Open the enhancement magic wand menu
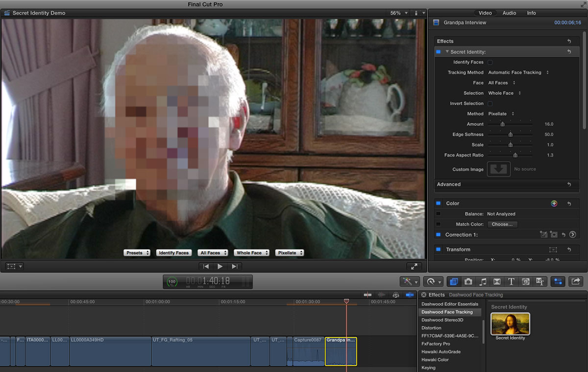Screen dimensions: 588x372 pos(410,281)
